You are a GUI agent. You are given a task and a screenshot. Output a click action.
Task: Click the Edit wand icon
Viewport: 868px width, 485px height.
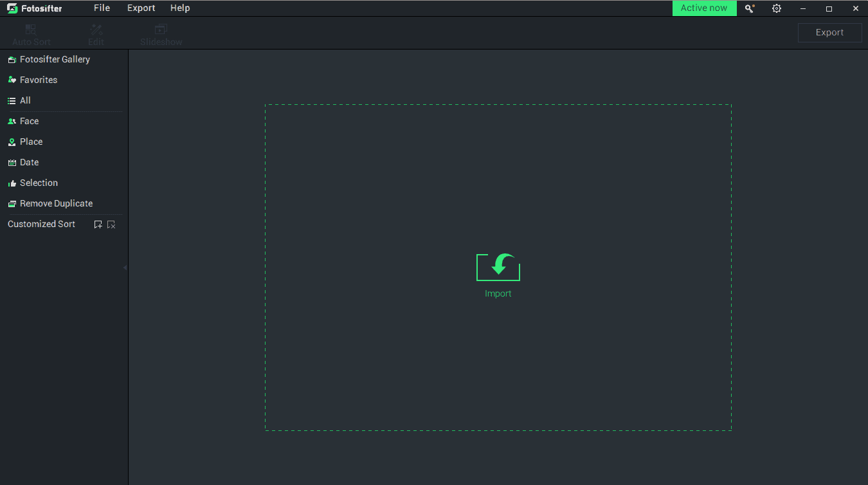96,30
